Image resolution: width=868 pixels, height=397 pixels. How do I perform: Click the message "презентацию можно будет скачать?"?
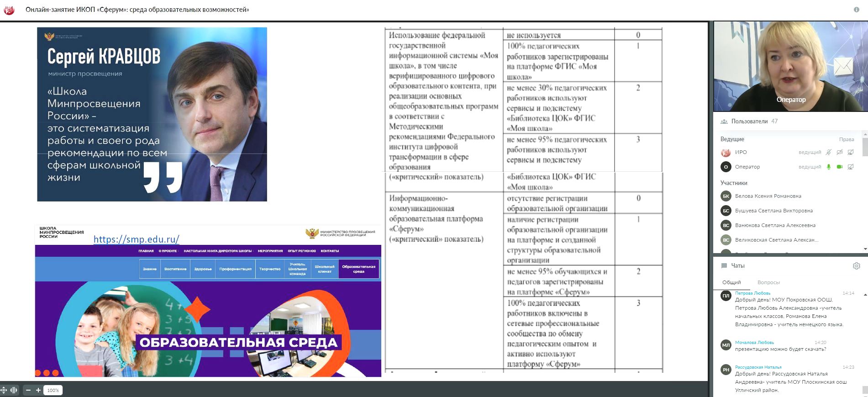click(780, 349)
